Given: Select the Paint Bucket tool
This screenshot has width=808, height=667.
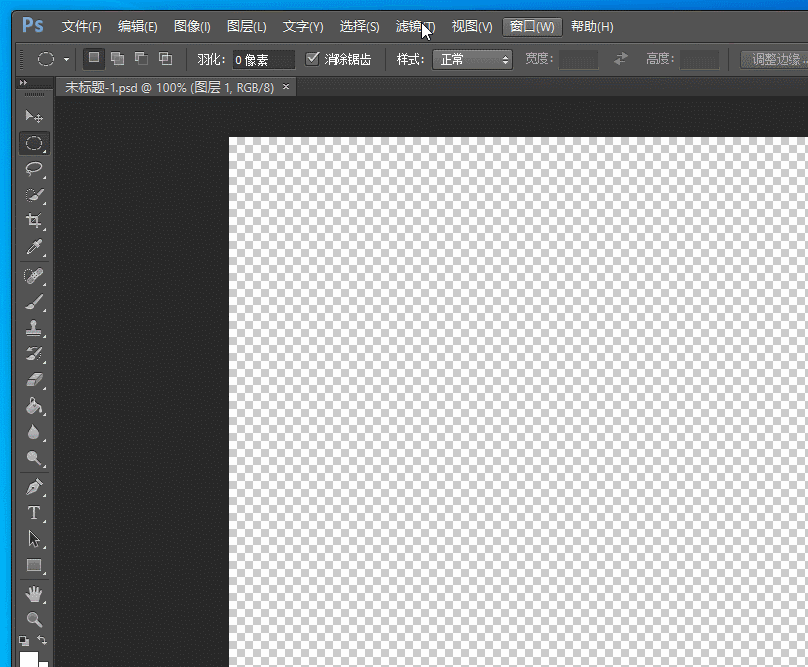Looking at the screenshot, I should 34,406.
